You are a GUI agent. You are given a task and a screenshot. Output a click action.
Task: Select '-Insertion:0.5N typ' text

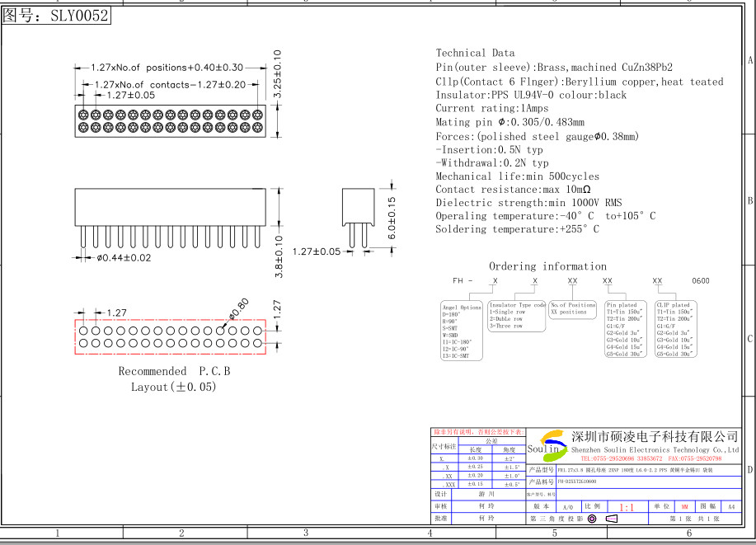489,149
